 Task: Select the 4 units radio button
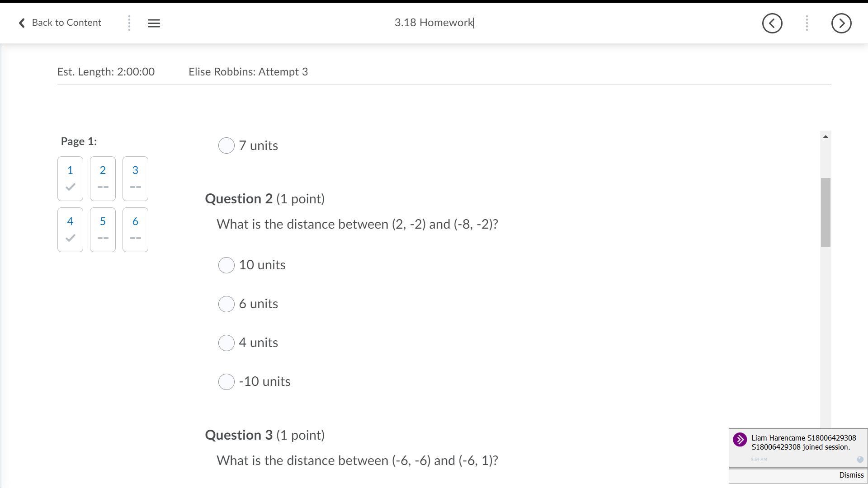coord(226,343)
